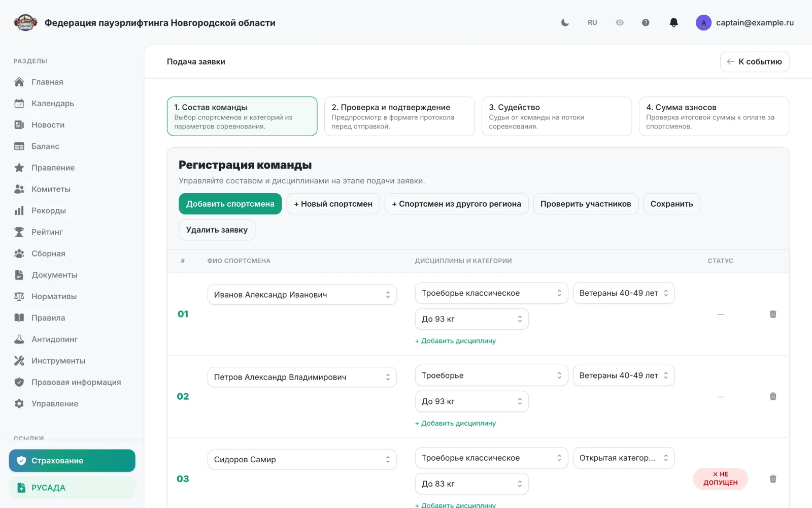Open the До 83 кг weight class dropdown
The image size is (812, 508).
pos(472,484)
